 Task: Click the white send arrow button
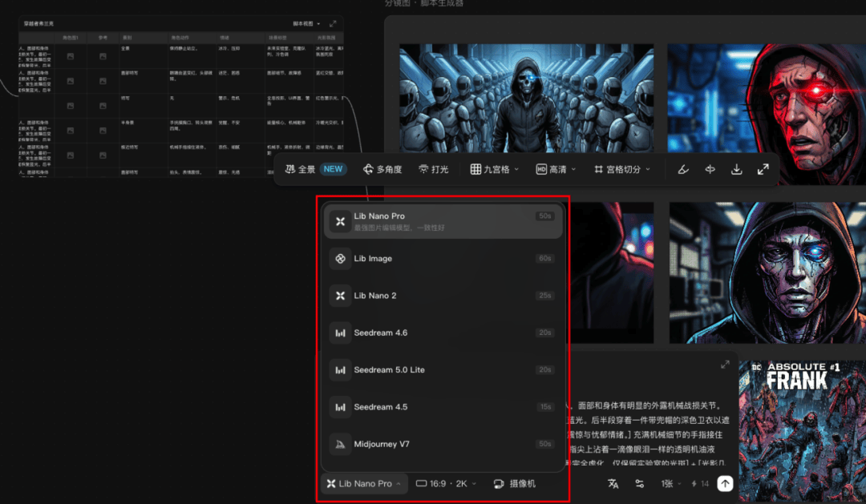click(x=725, y=484)
